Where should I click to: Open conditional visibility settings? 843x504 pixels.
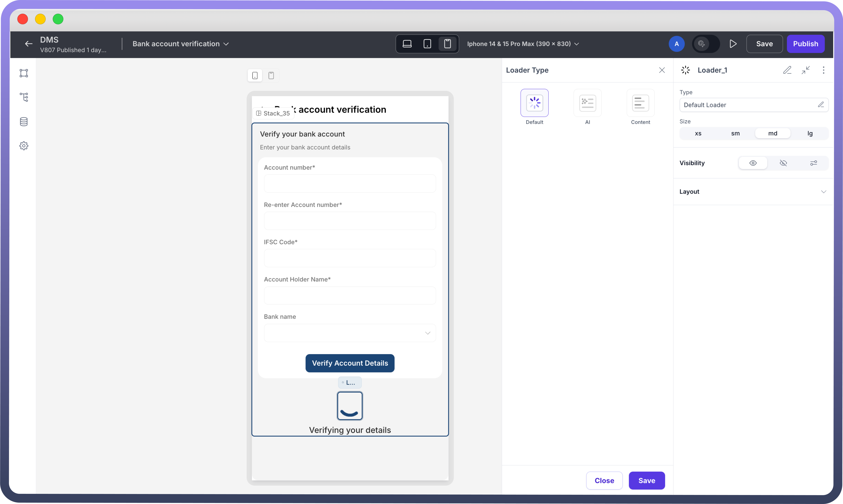point(813,163)
